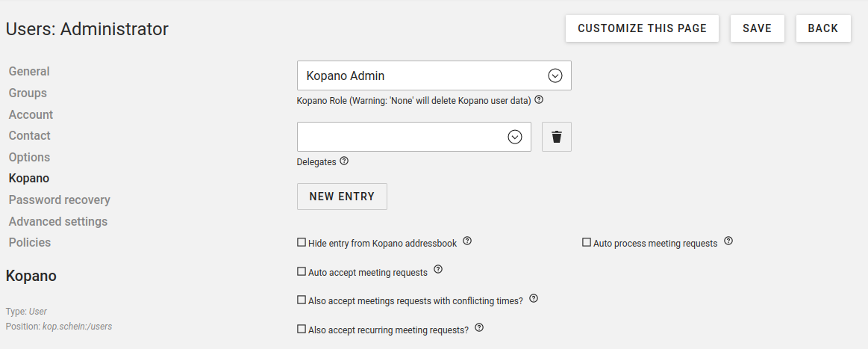Switch to Account section

pyautogui.click(x=31, y=114)
